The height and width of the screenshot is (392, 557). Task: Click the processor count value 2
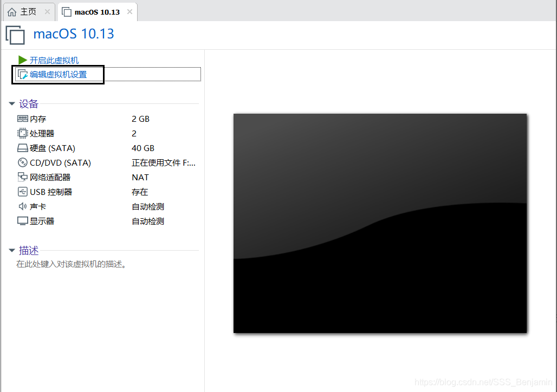point(134,134)
